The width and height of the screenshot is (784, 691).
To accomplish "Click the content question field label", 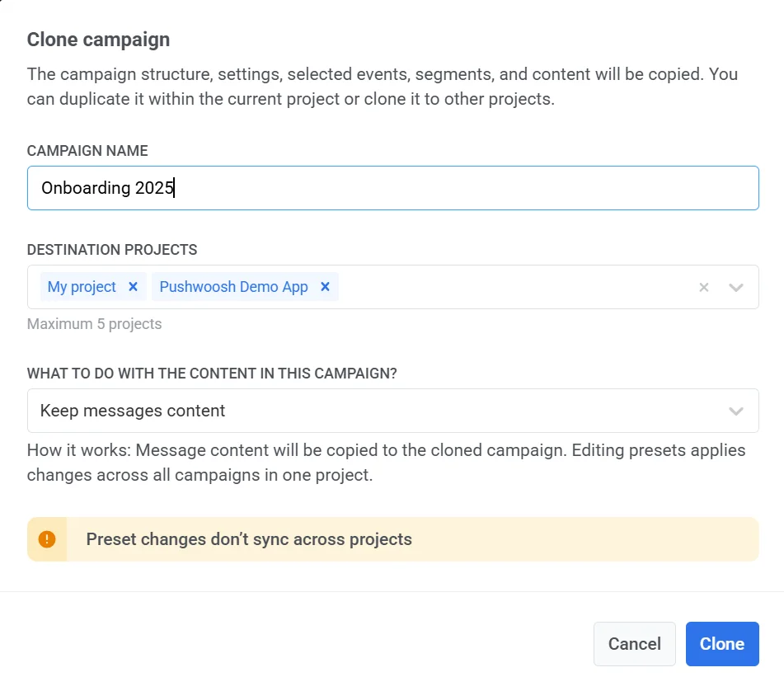I will 212,374.
